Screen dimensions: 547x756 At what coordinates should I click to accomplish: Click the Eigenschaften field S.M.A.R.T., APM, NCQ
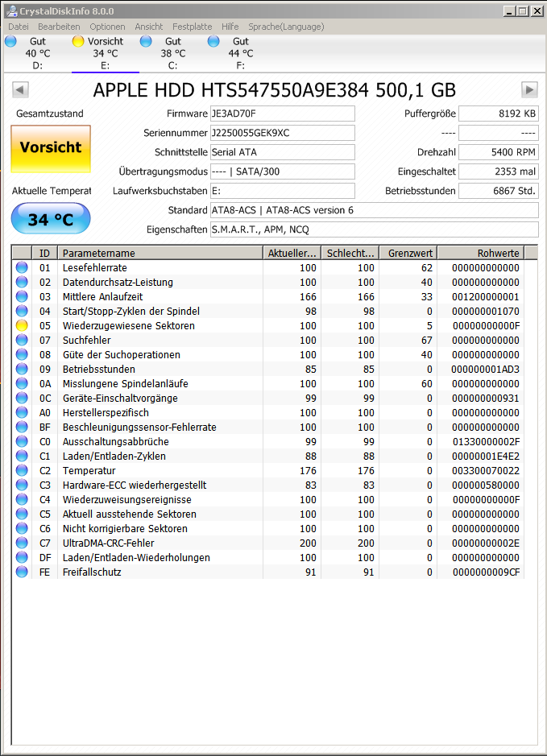point(375,229)
